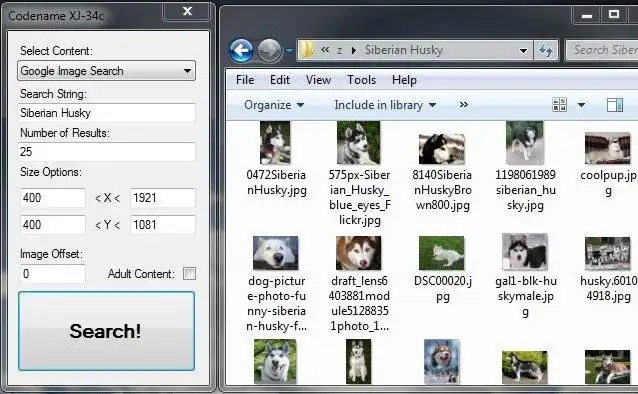Click the Number of Results field
The height and width of the screenshot is (394, 638).
pos(106,152)
